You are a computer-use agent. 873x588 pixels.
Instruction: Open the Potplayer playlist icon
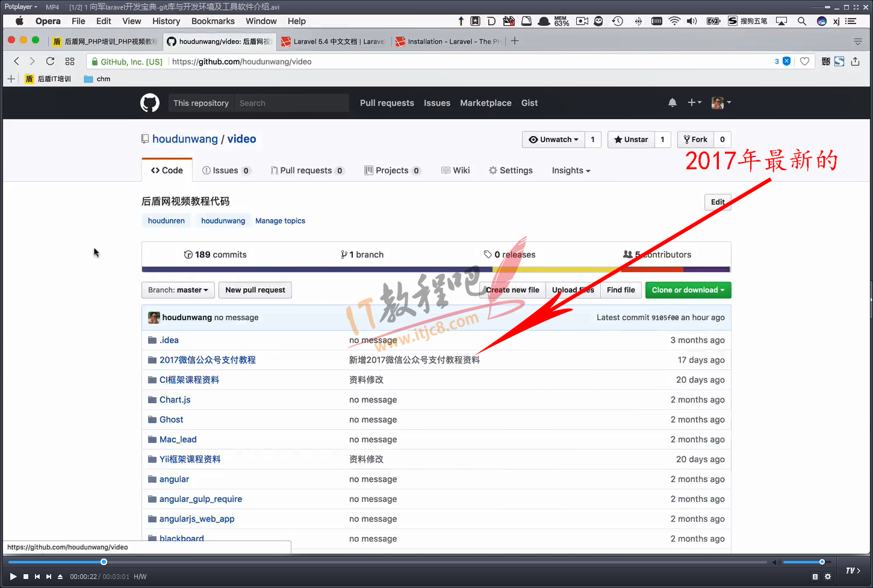tap(815, 577)
